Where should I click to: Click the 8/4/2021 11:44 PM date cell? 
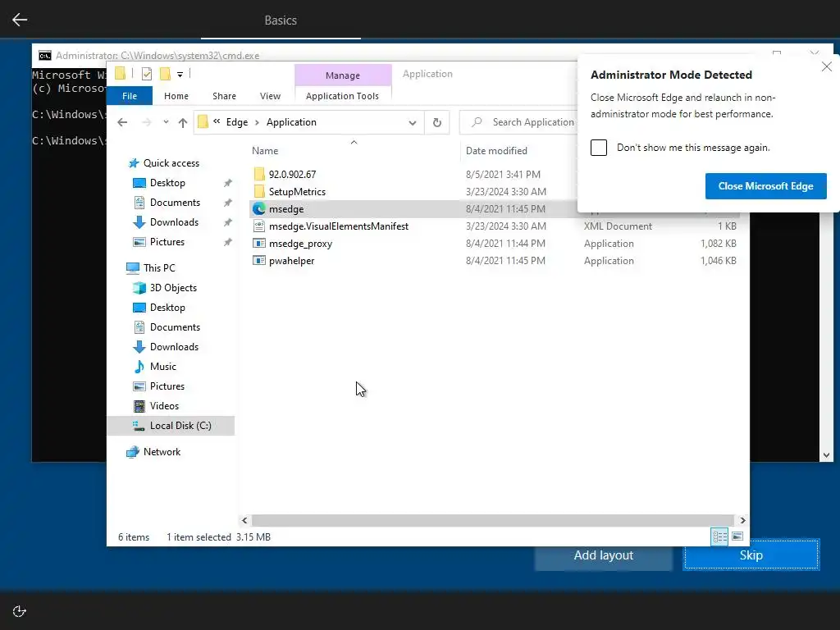click(505, 243)
